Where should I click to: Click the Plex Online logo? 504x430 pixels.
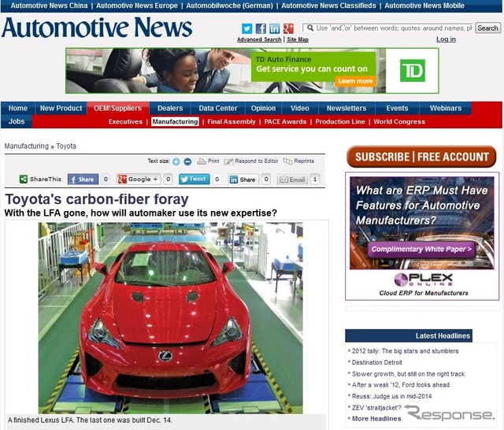(424, 280)
